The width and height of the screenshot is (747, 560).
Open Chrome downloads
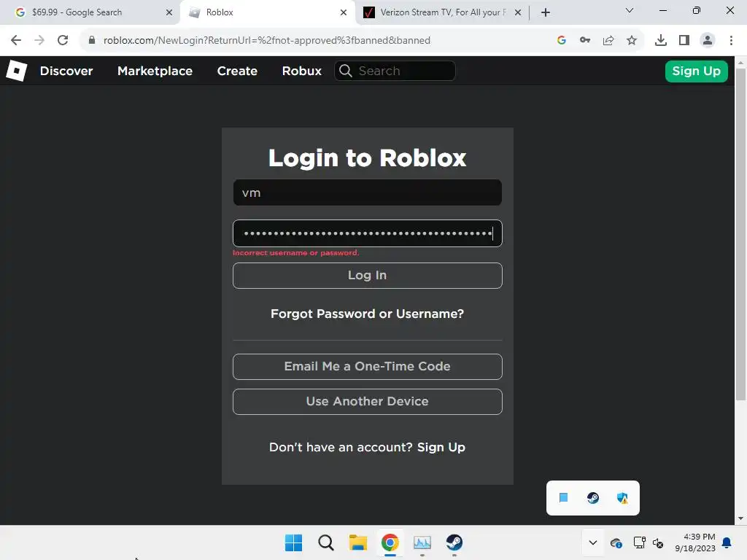661,40
